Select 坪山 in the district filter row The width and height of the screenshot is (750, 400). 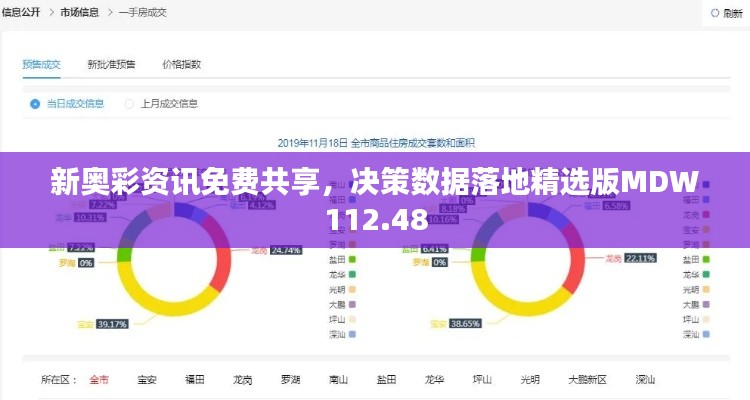tap(482, 380)
